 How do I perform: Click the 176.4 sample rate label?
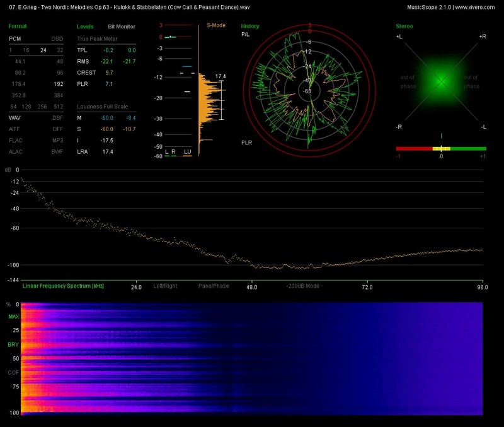click(19, 84)
